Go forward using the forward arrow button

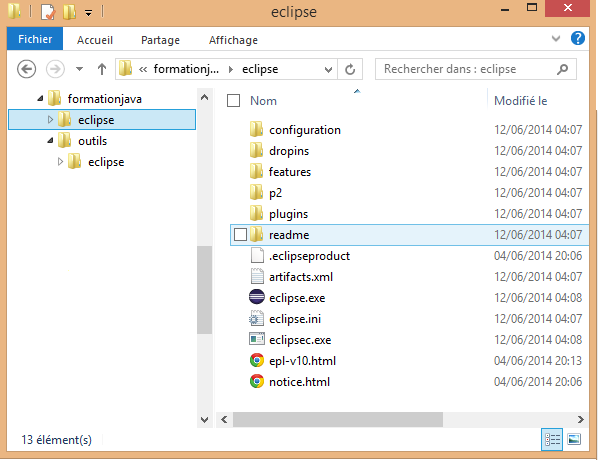55,69
